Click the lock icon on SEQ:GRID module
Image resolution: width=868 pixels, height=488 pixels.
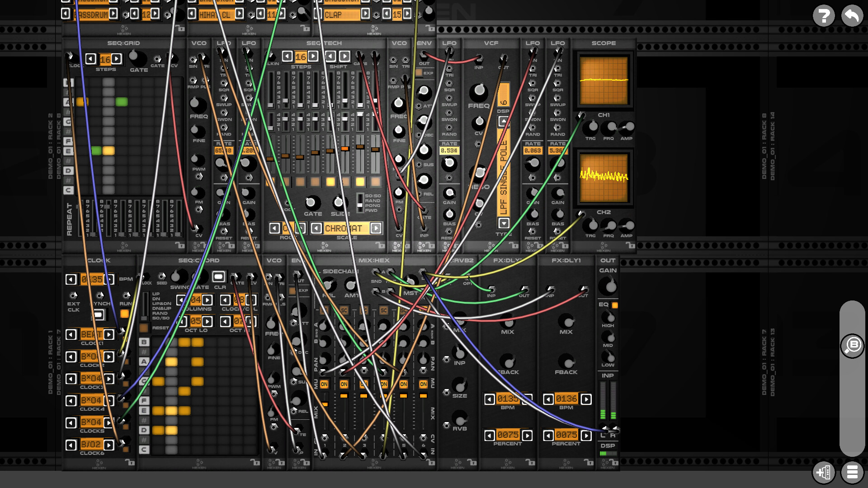[x=180, y=245]
